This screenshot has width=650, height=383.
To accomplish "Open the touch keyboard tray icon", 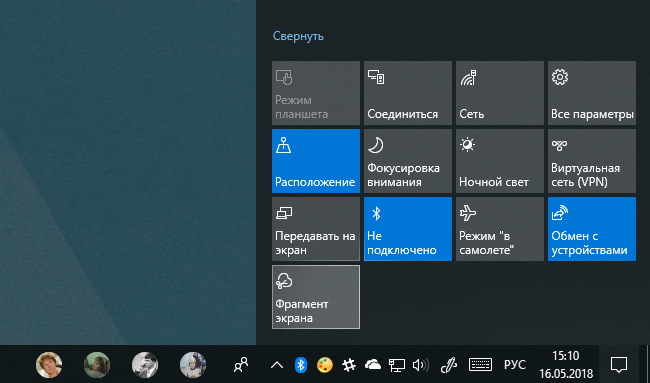I will coord(480,365).
